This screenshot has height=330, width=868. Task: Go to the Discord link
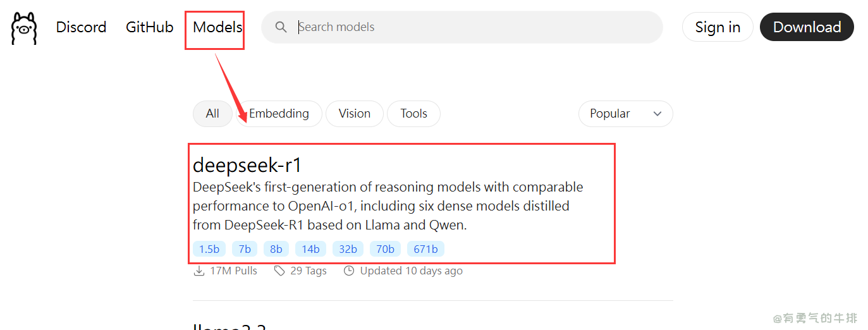point(81,27)
